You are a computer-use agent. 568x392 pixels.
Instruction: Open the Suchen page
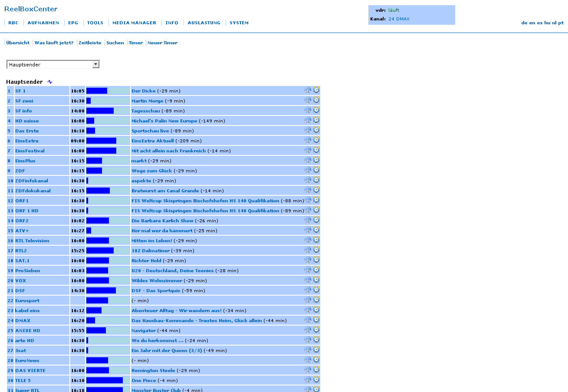pos(115,43)
